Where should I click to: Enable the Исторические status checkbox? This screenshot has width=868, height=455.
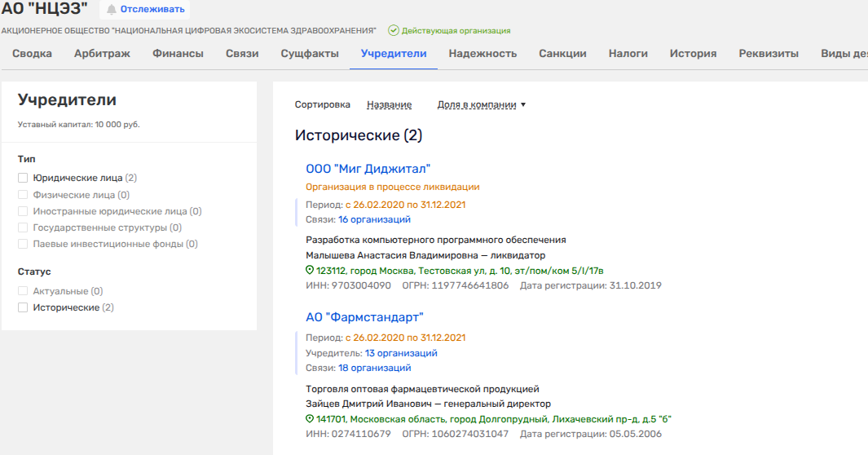coord(23,307)
